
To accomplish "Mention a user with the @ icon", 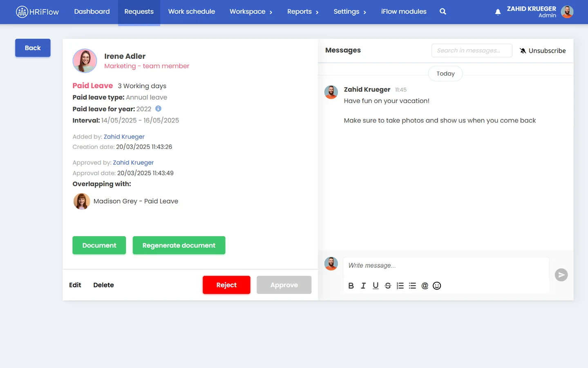I will [x=425, y=286].
